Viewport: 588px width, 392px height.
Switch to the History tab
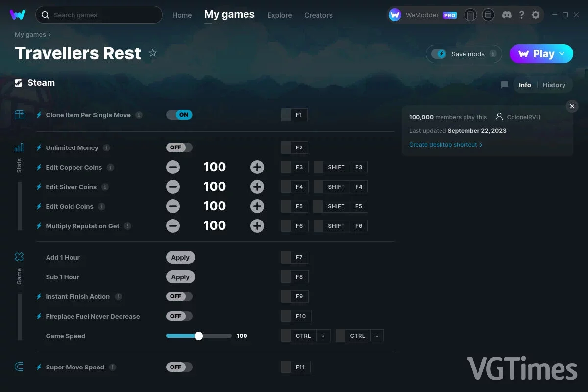point(554,85)
